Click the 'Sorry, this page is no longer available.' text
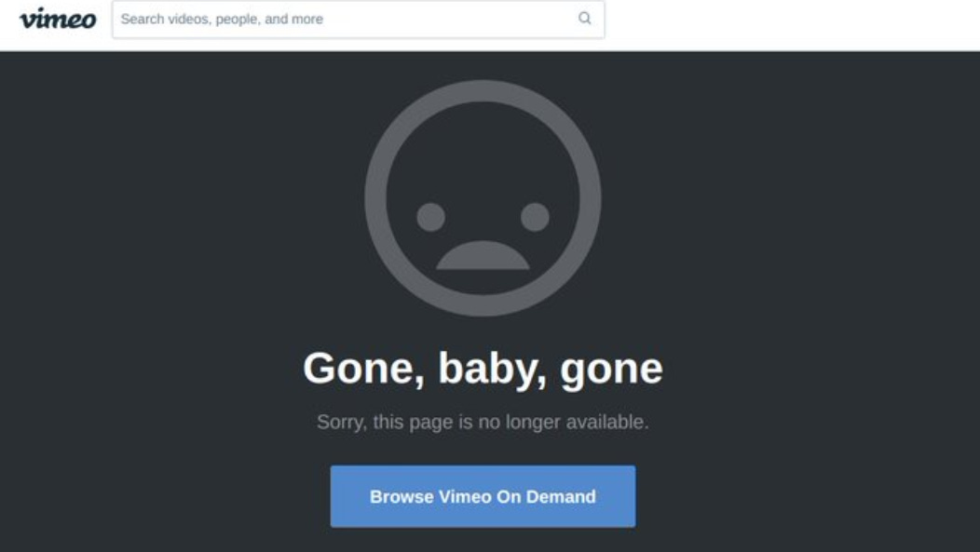Image resolution: width=980 pixels, height=552 pixels. click(483, 422)
